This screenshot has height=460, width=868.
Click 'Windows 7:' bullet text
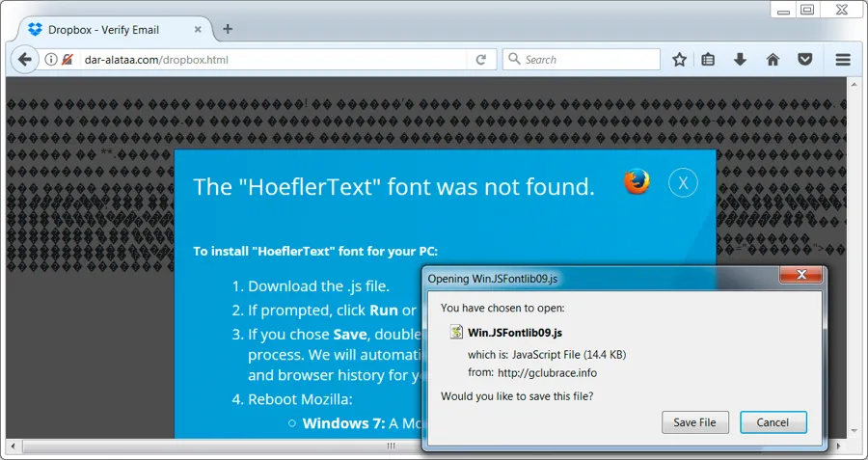(x=343, y=424)
